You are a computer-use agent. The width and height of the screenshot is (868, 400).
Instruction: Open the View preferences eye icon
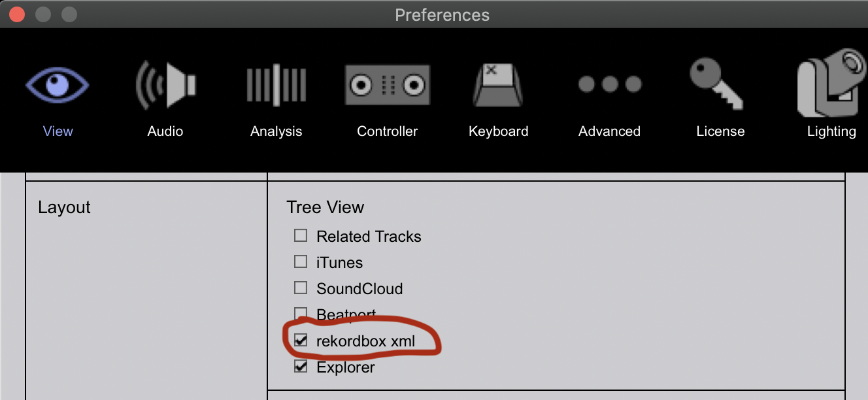coord(58,85)
